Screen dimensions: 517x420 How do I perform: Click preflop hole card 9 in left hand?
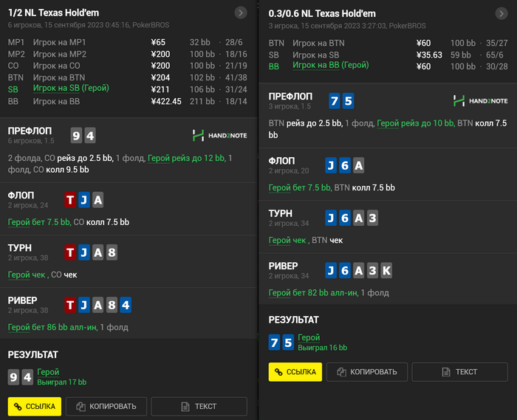click(x=76, y=135)
